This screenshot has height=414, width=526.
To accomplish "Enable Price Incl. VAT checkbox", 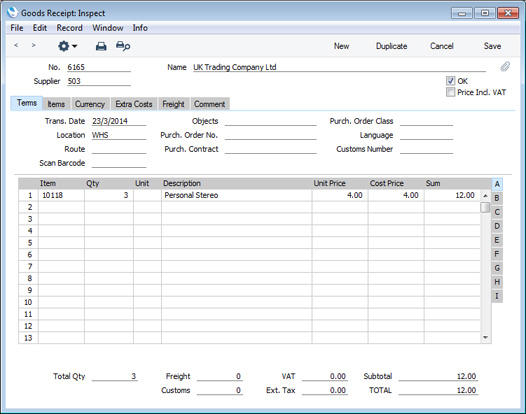I will click(450, 92).
